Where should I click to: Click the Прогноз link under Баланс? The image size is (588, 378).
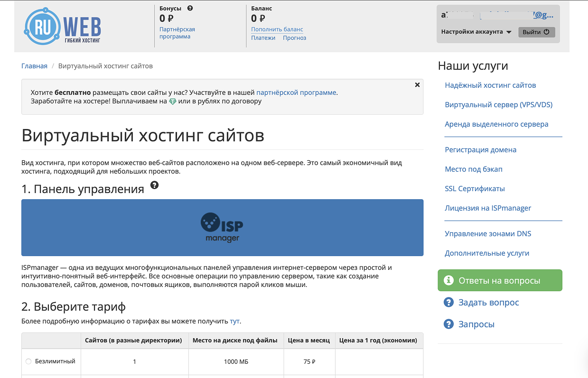[x=294, y=37]
